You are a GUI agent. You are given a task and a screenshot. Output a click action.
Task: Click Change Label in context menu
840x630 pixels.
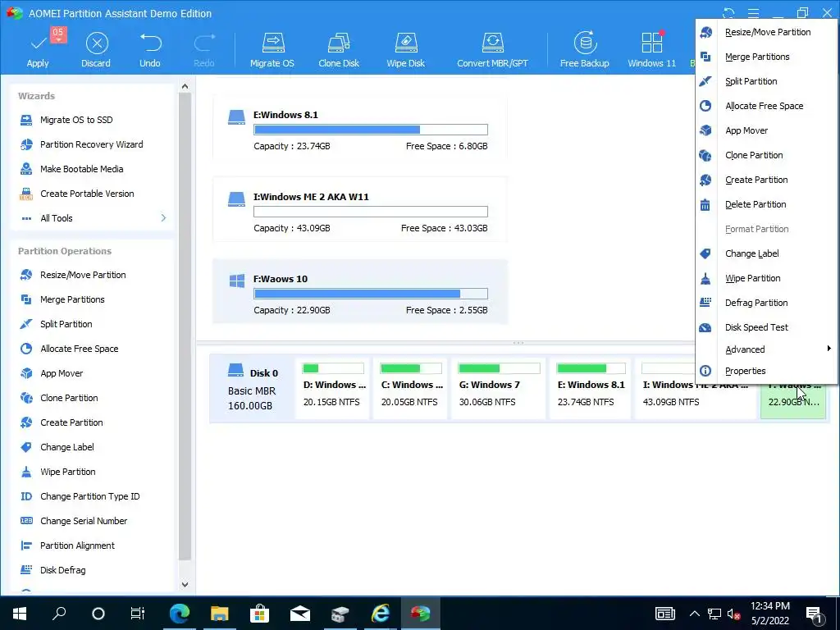(x=767, y=254)
